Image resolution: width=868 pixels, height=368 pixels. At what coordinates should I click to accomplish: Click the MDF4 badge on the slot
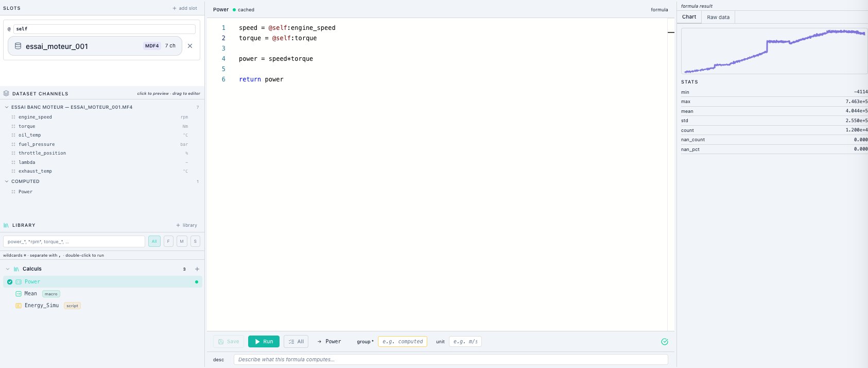pos(152,46)
